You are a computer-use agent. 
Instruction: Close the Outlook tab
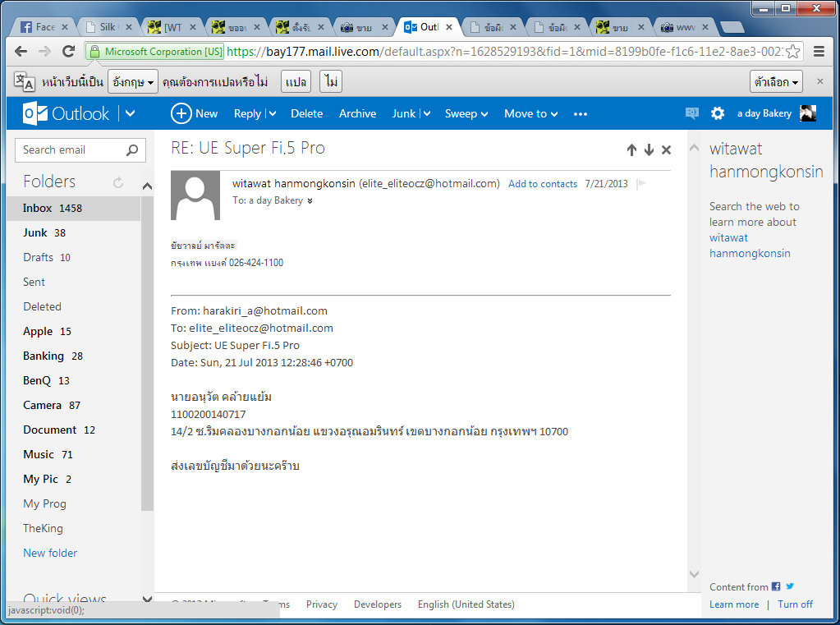449,27
